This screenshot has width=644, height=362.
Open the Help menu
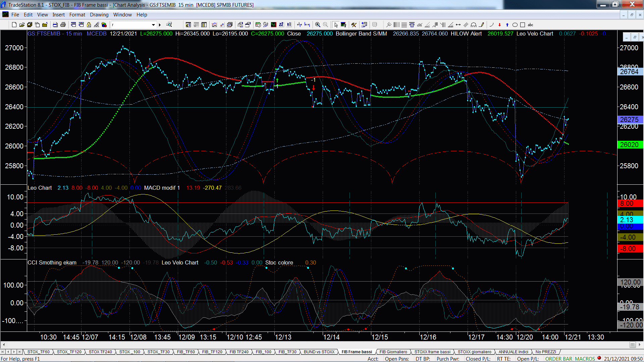(x=142, y=15)
